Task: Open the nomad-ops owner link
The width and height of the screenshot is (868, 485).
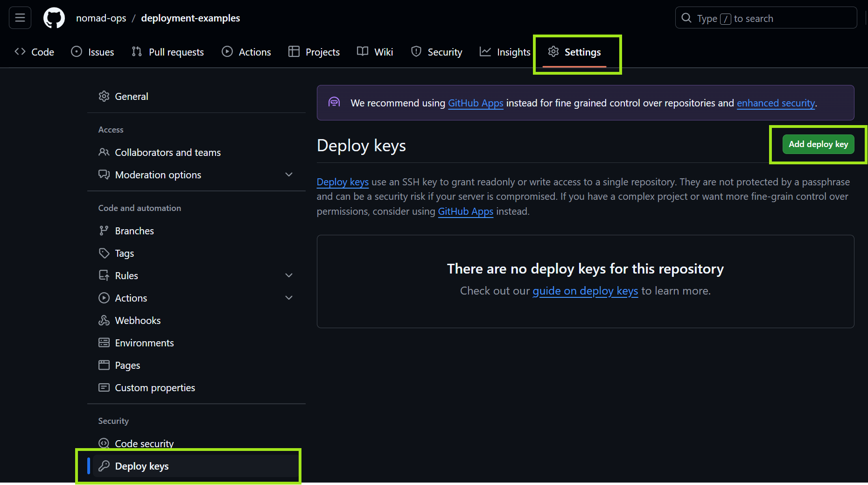Action: pos(101,18)
